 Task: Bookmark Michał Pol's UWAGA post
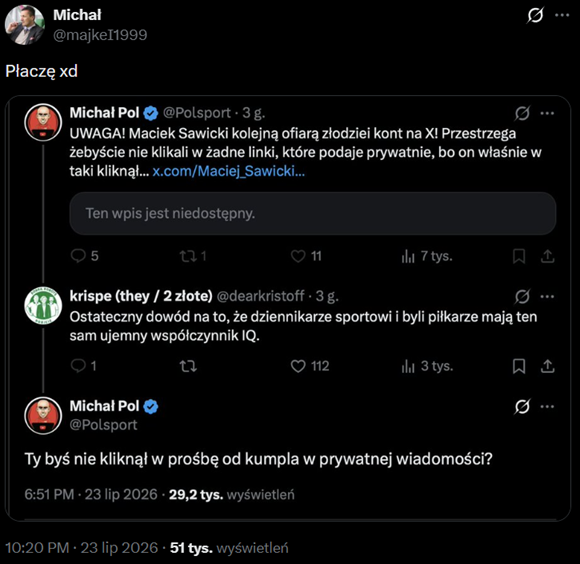tap(519, 256)
